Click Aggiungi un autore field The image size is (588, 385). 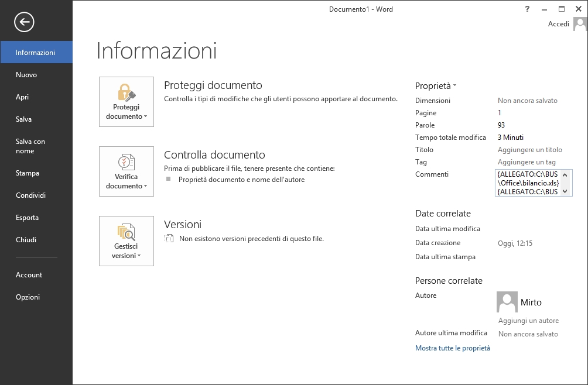pos(528,321)
